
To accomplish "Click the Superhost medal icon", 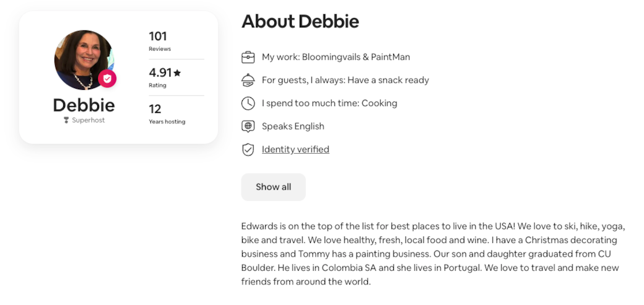I will point(66,120).
